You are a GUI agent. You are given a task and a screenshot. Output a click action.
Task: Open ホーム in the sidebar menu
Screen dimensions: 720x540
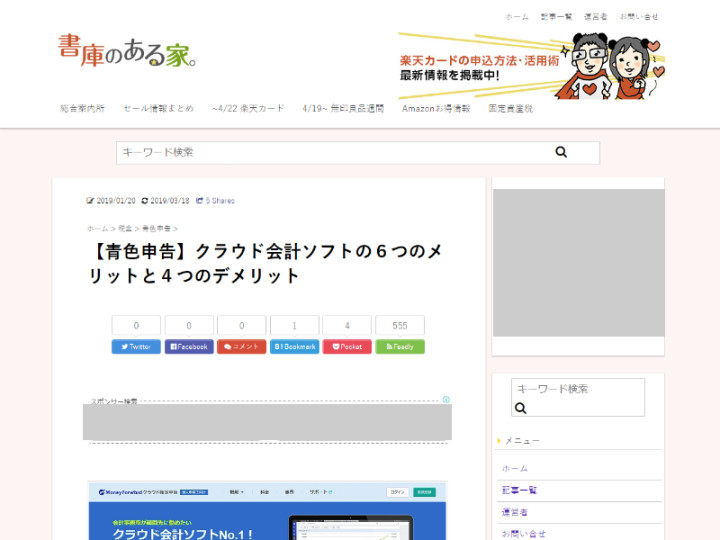pyautogui.click(x=515, y=469)
